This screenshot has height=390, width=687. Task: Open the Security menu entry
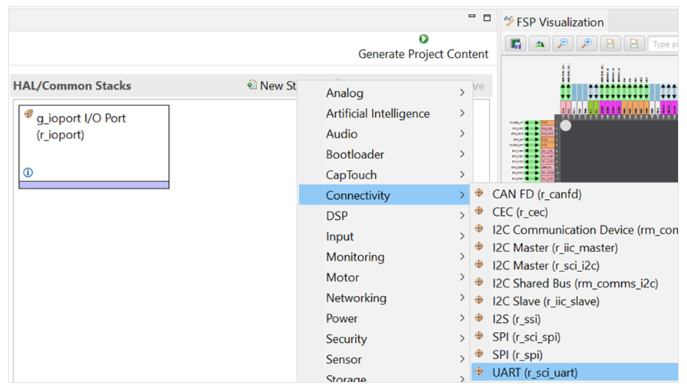pos(384,339)
